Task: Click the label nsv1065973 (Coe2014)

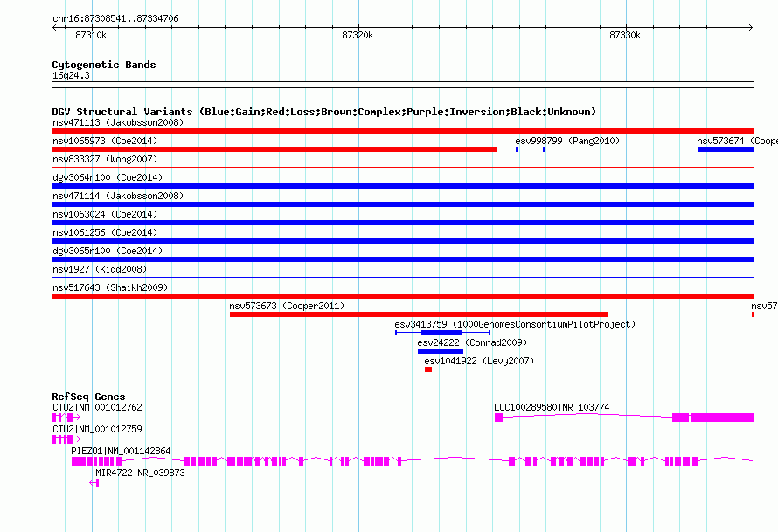Action: point(105,141)
